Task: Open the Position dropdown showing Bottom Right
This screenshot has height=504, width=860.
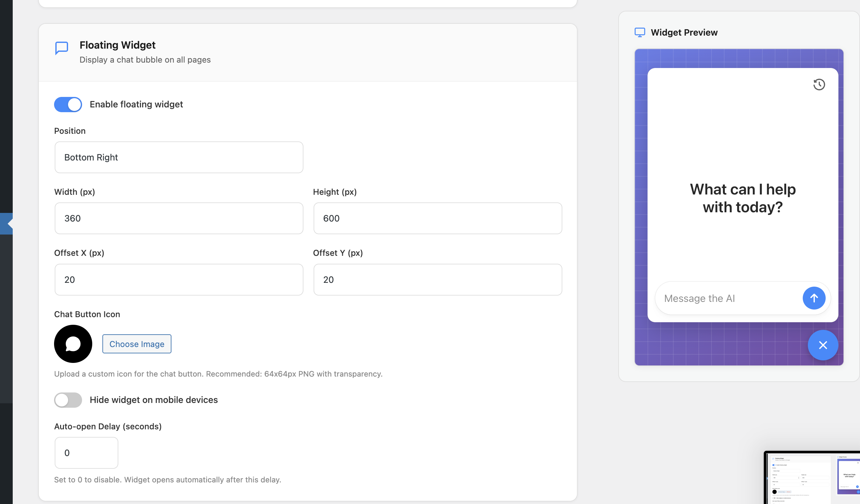Action: [x=179, y=157]
